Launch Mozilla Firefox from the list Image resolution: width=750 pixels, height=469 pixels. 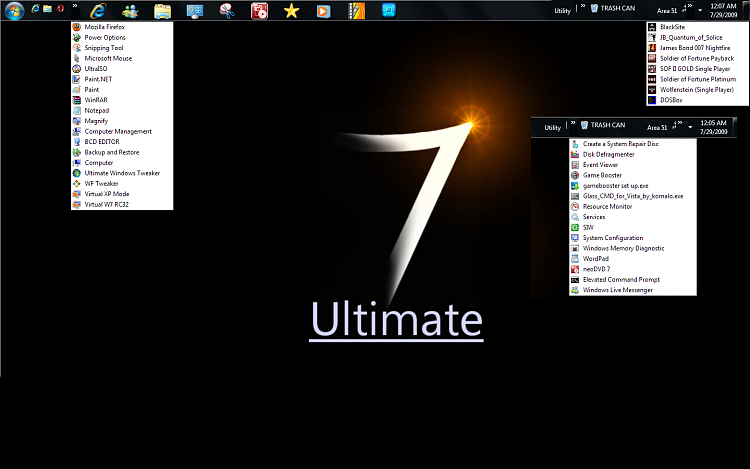(x=122, y=27)
